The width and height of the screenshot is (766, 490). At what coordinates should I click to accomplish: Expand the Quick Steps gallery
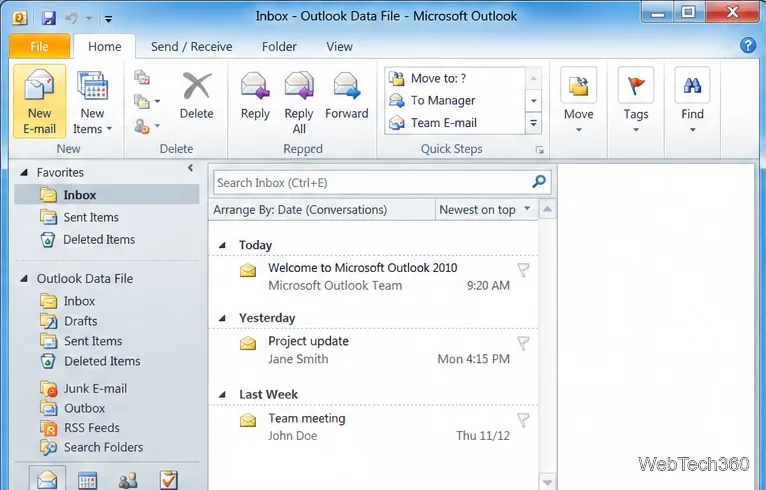pyautogui.click(x=533, y=123)
